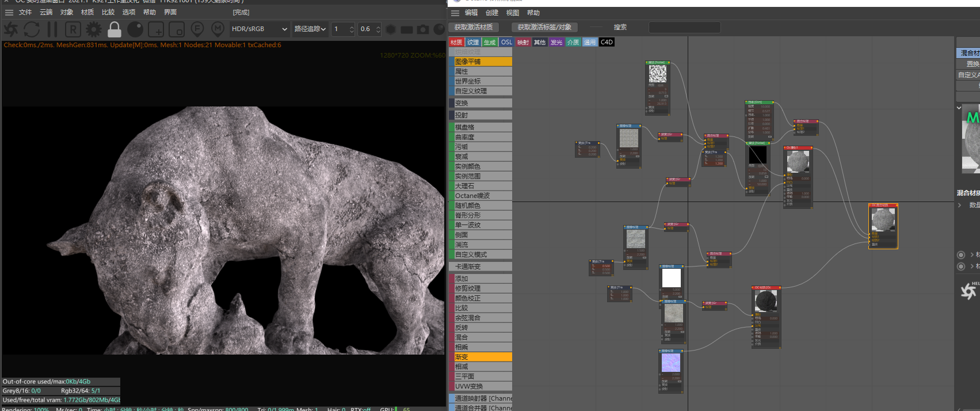
Task: Toggle the resolution lock padlock icon
Action: pos(115,29)
